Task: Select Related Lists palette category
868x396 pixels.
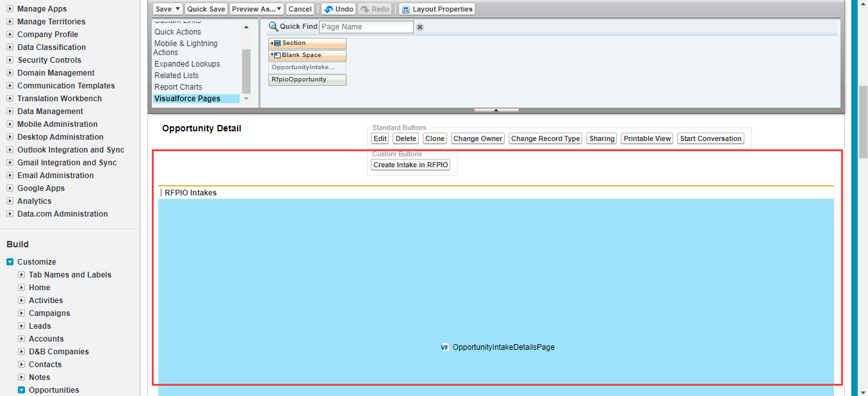Action: [x=176, y=76]
